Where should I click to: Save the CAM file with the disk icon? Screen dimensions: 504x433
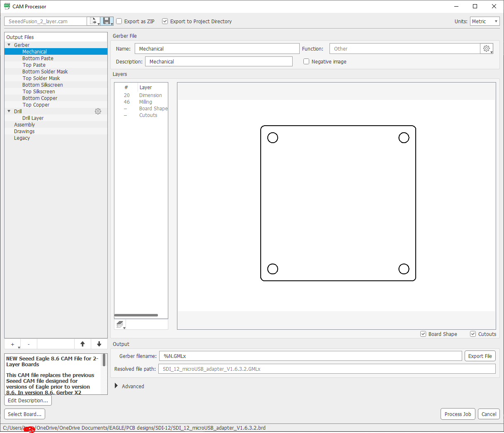[107, 21]
